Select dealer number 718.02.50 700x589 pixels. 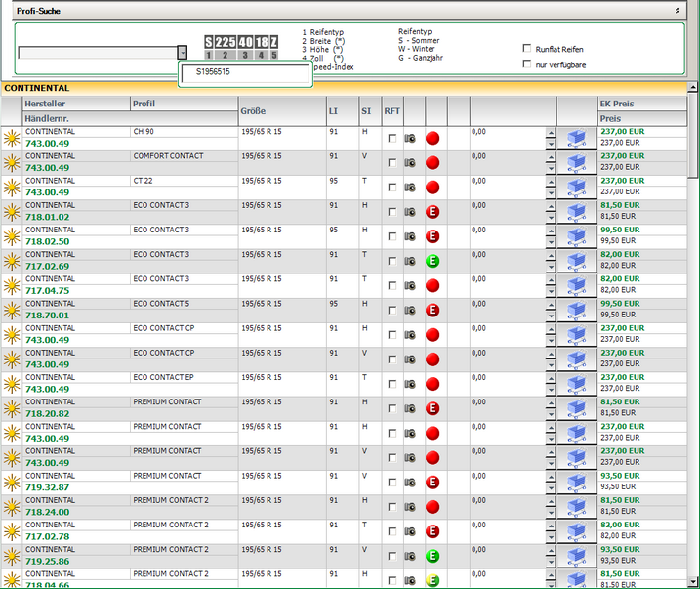click(47, 241)
